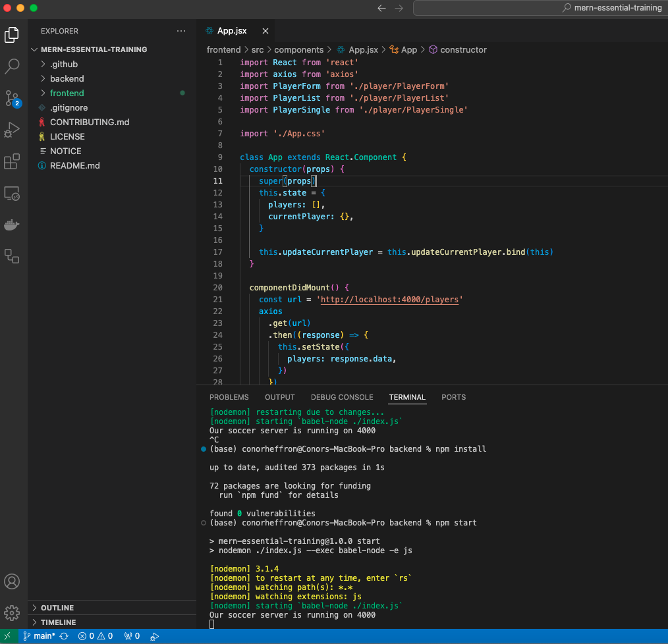This screenshot has height=644, width=668.
Task: Click the errors and warnings status indicator
Action: tap(96, 636)
